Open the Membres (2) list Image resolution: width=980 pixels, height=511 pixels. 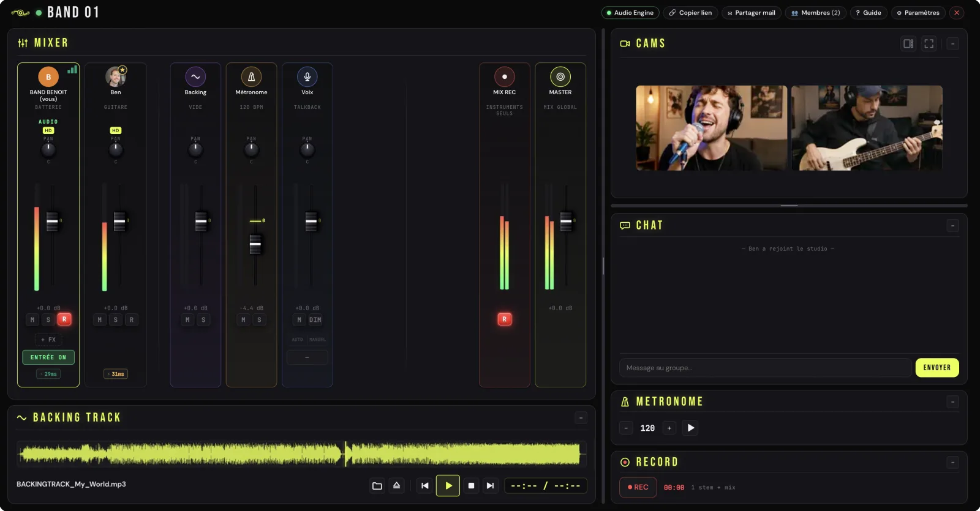[816, 12]
